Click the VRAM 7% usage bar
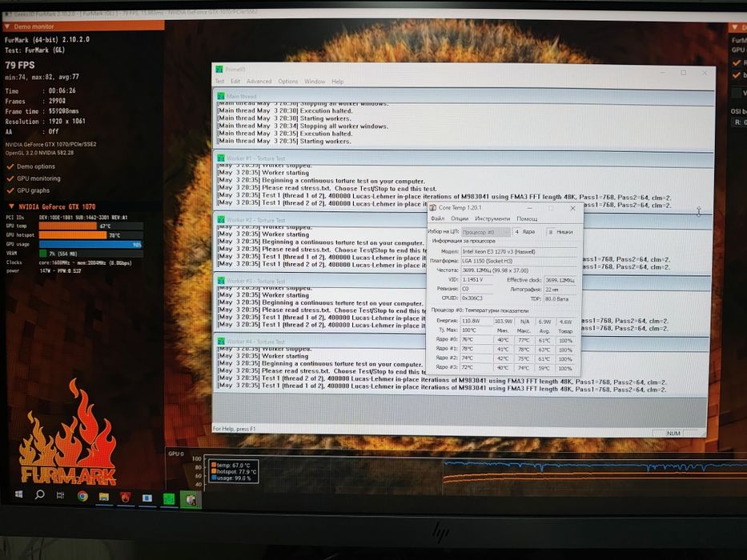The height and width of the screenshot is (560, 747). point(90,254)
